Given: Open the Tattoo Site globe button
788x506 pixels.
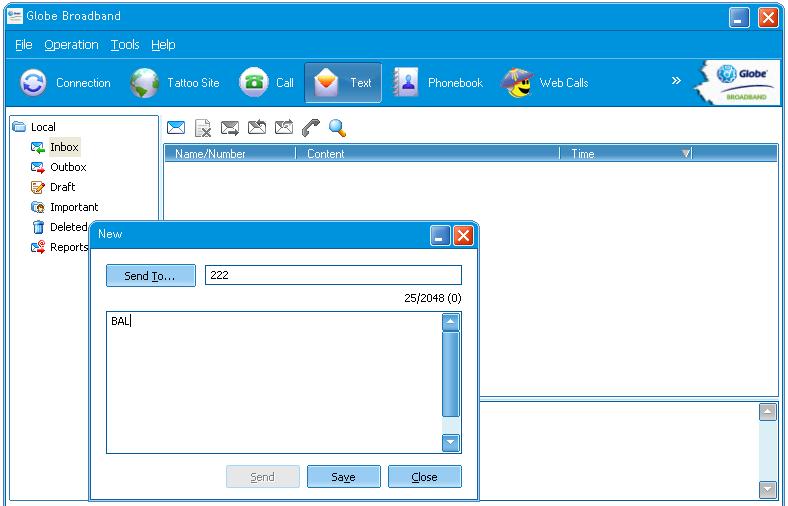Looking at the screenshot, I should [174, 83].
